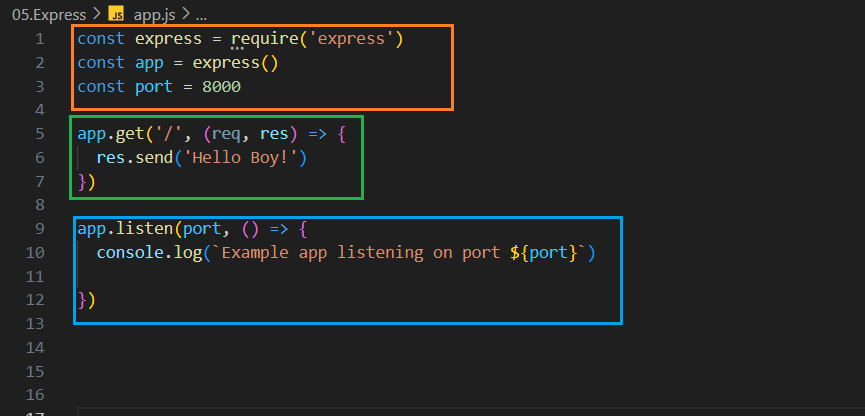Image resolution: width=865 pixels, height=416 pixels.
Task: Click line number 13 in gutter
Action: point(35,323)
